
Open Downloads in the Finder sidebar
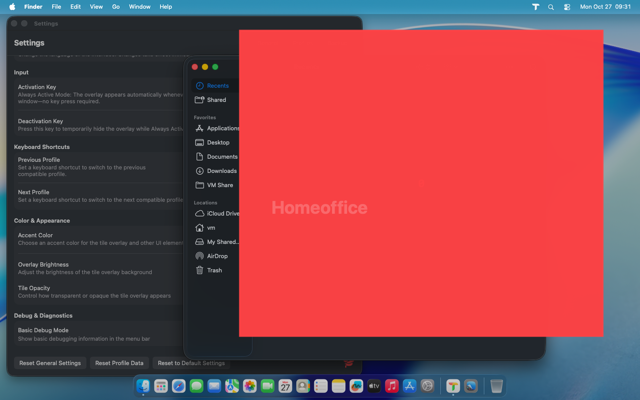[216, 171]
